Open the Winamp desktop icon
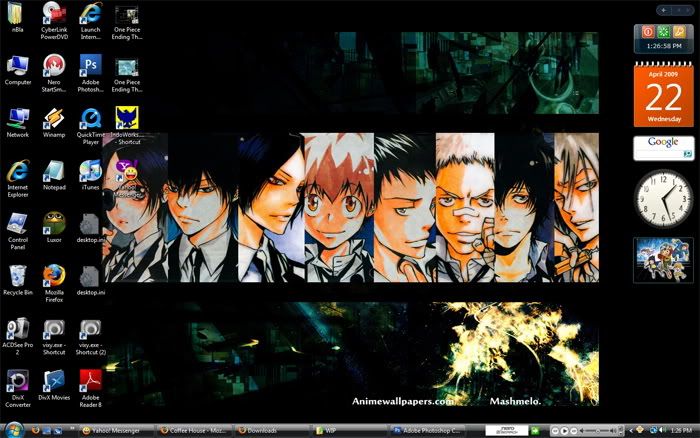This screenshot has height=438, width=700. 54,119
